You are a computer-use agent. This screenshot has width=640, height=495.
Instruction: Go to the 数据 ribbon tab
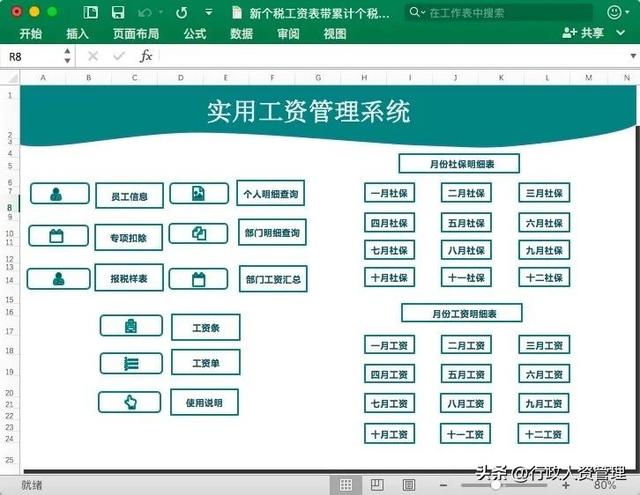(x=241, y=33)
